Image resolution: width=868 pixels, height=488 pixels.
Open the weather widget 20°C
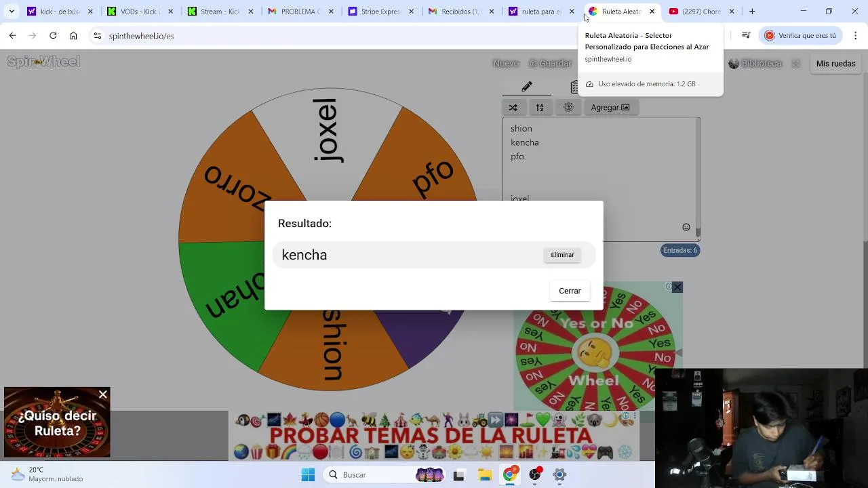(47, 474)
